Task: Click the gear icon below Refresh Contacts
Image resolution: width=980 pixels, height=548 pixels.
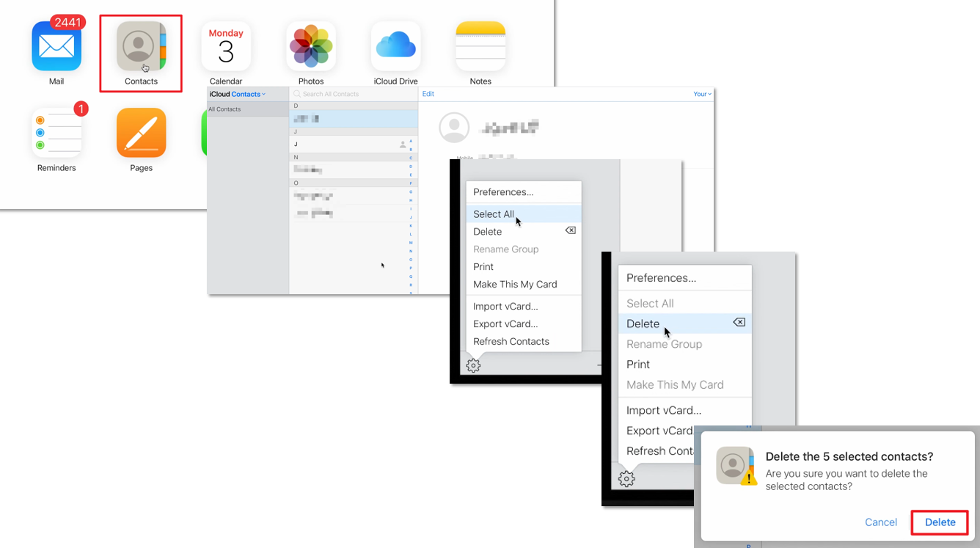Action: coord(473,365)
